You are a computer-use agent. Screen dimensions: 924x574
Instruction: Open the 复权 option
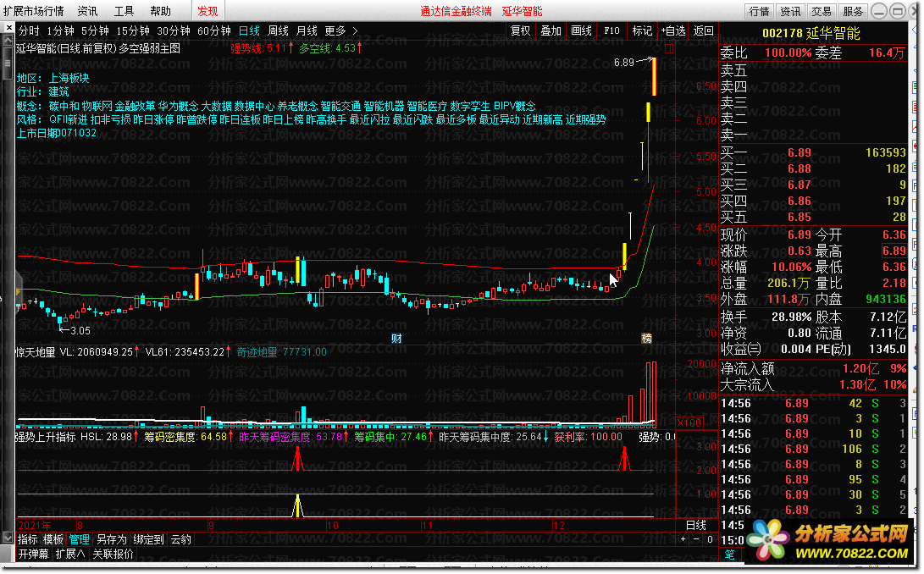pyautogui.click(x=520, y=30)
